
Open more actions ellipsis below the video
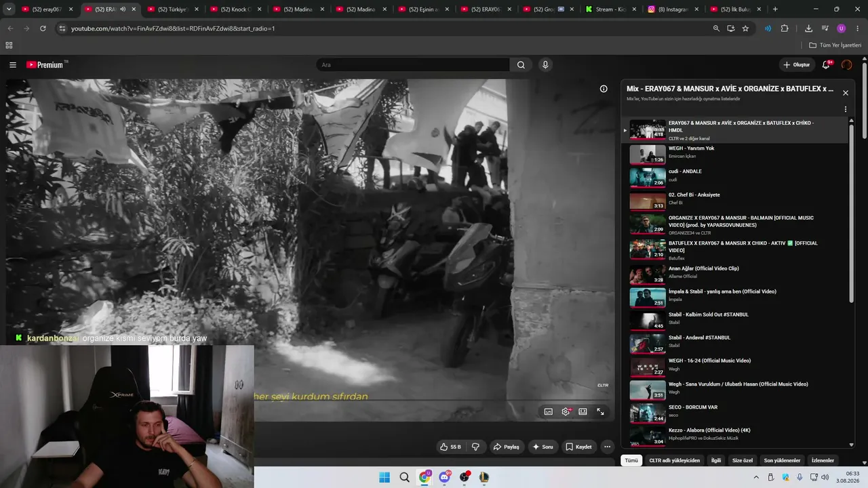pyautogui.click(x=608, y=447)
